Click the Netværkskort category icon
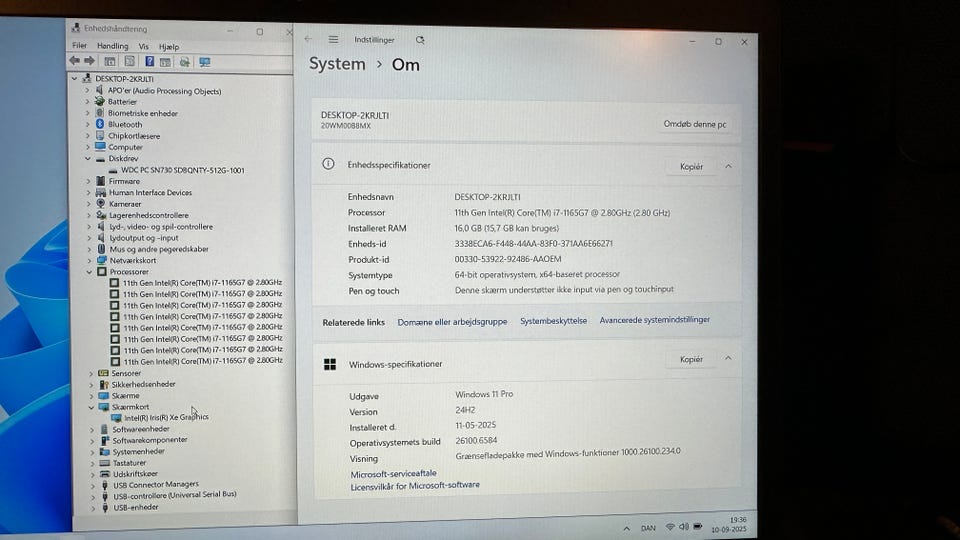 (102, 260)
